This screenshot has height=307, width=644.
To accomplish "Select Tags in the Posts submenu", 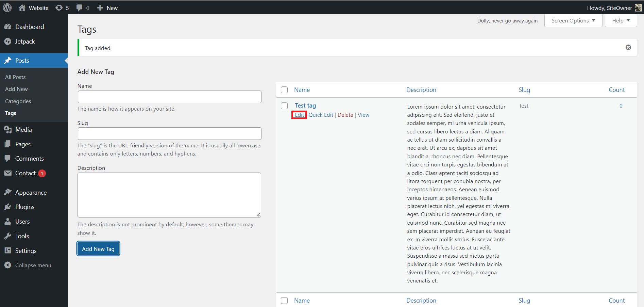I will tap(11, 113).
